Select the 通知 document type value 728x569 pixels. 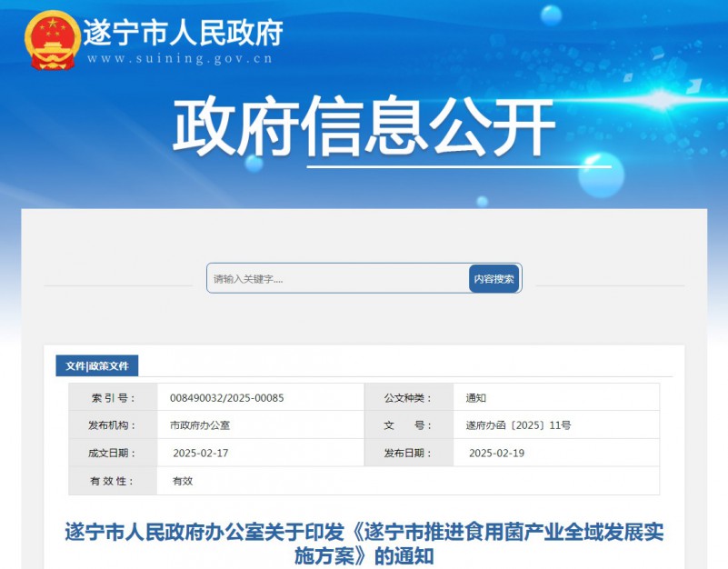tap(476, 398)
